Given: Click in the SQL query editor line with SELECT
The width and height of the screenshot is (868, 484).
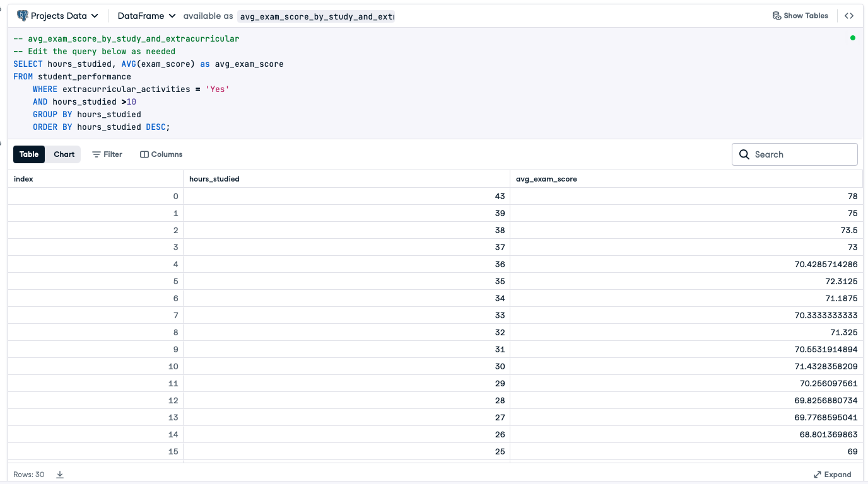Looking at the screenshot, I should [148, 64].
